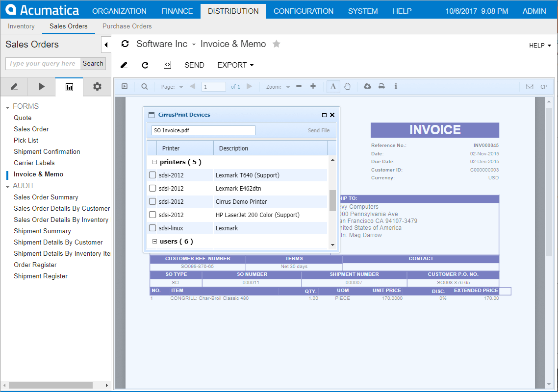Click the SEND button
This screenshot has width=558, height=392.
[x=194, y=65]
